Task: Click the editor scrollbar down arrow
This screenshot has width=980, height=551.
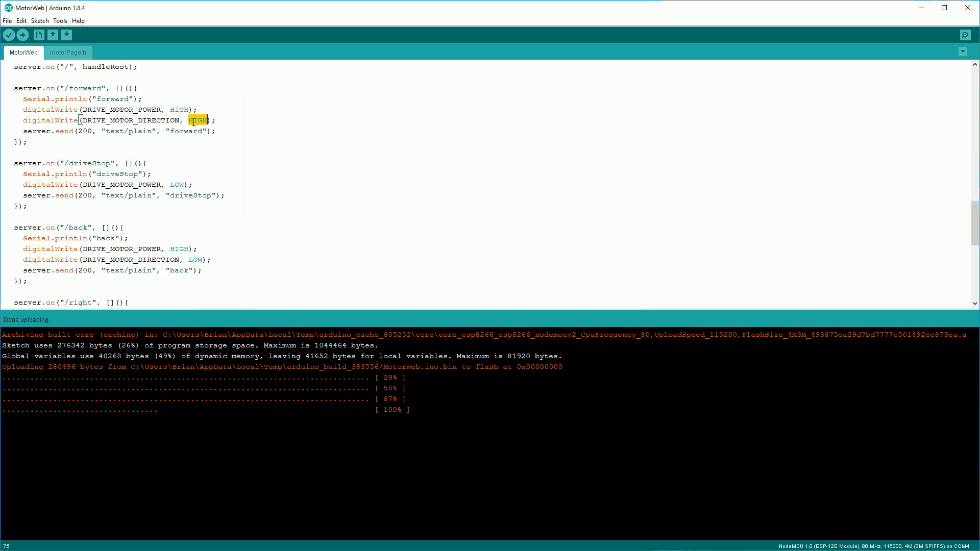Action: click(x=975, y=303)
